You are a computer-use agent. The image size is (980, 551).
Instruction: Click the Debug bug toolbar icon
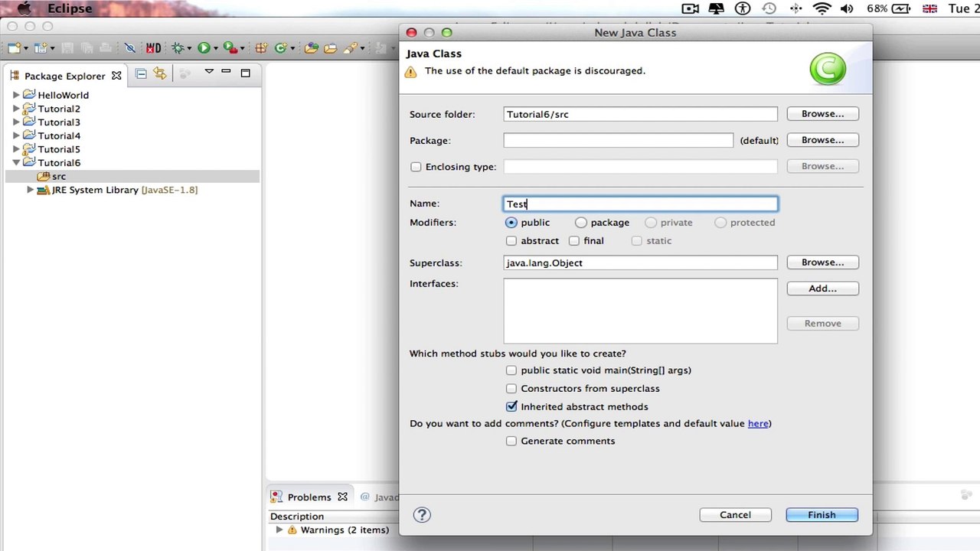tap(178, 48)
